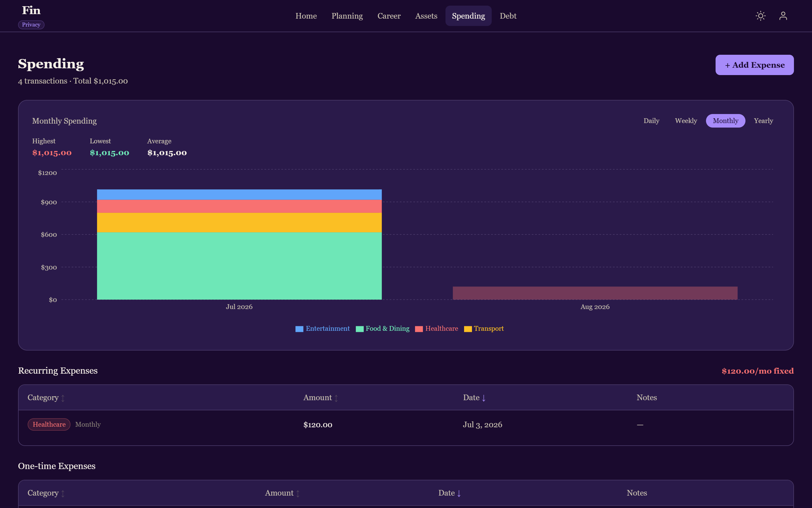The image size is (812, 508).
Task: Click the Fin logo
Action: tap(31, 10)
